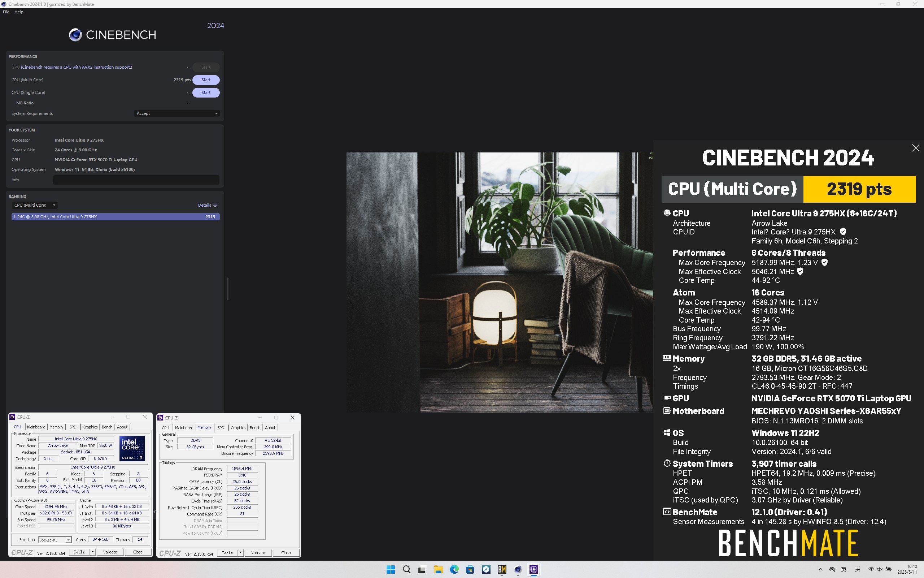Click the GPU card icon in BenchMate overlay
The height and width of the screenshot is (578, 924).
pyautogui.click(x=667, y=398)
